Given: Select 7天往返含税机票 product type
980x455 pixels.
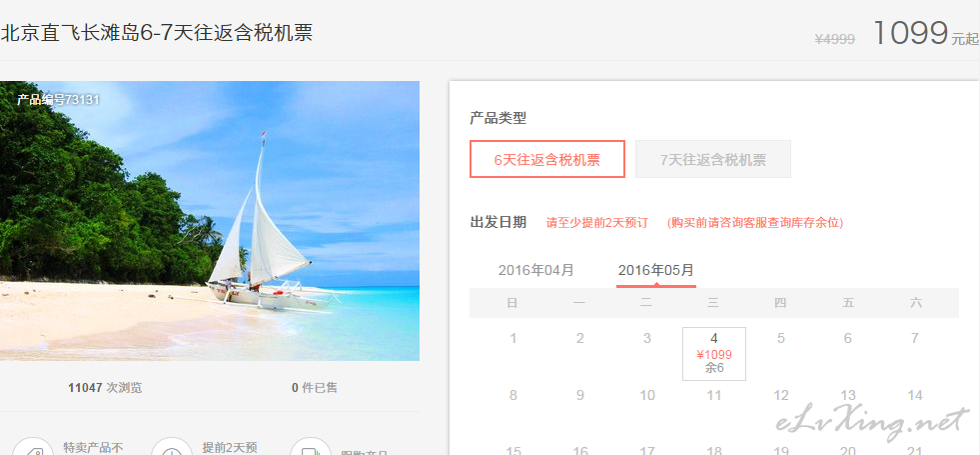Looking at the screenshot, I should (x=713, y=159).
